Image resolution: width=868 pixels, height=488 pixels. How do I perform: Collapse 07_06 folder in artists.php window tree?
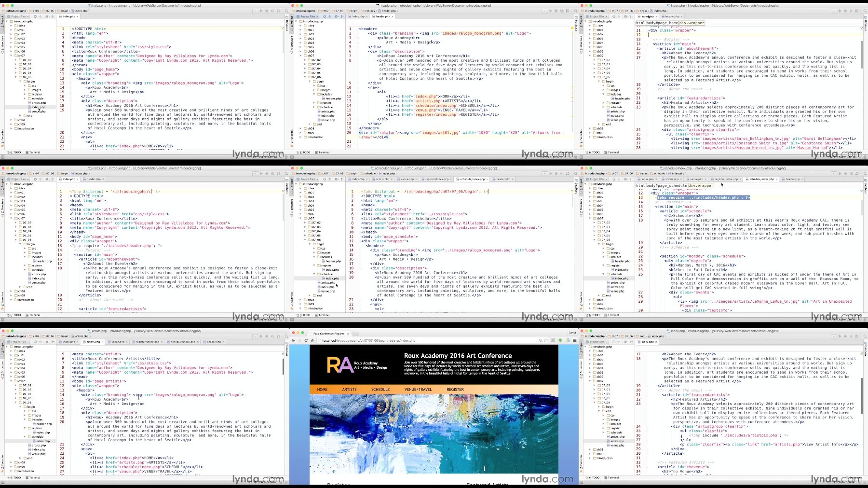pyautogui.click(x=16, y=403)
